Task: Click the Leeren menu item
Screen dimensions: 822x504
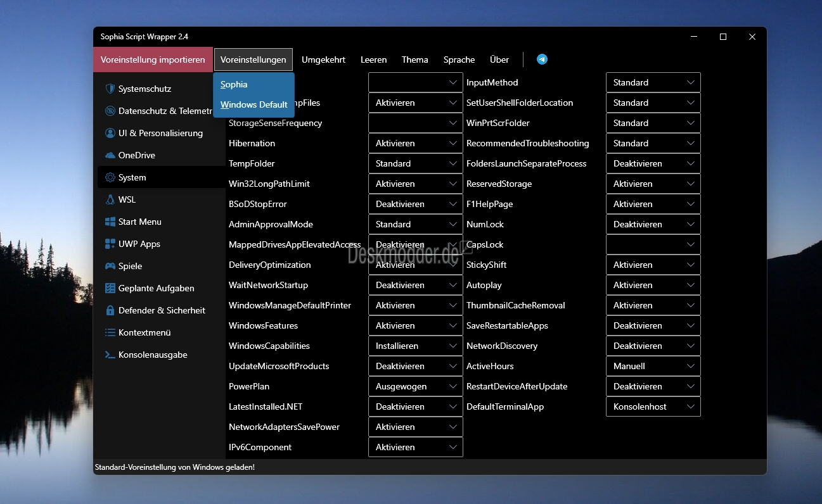Action: 374,60
